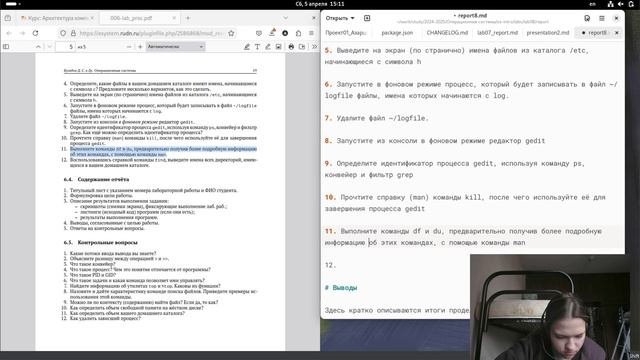Open the en keyboard layout indicator
The height and width of the screenshot is (360, 640).
592,4
